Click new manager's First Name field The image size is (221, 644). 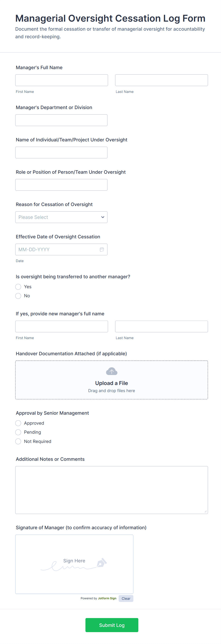62,327
